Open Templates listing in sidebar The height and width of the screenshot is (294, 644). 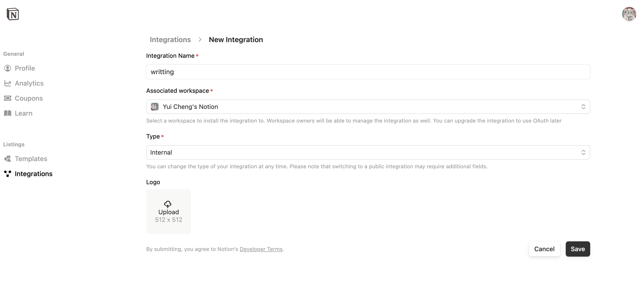(31, 159)
